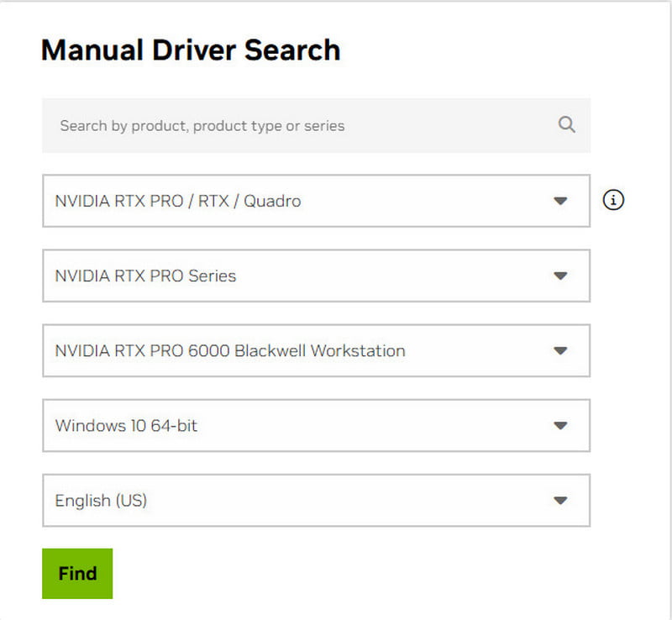
Task: Click the Manual Driver Search heading
Action: pos(191,50)
